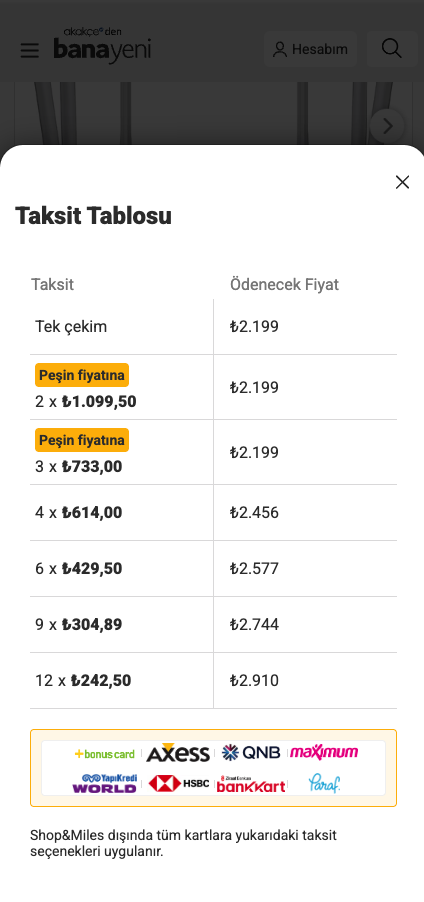Select the 2 x ₺1.099,50 installment row
Viewport: 424px width, 902px height.
click(x=213, y=387)
